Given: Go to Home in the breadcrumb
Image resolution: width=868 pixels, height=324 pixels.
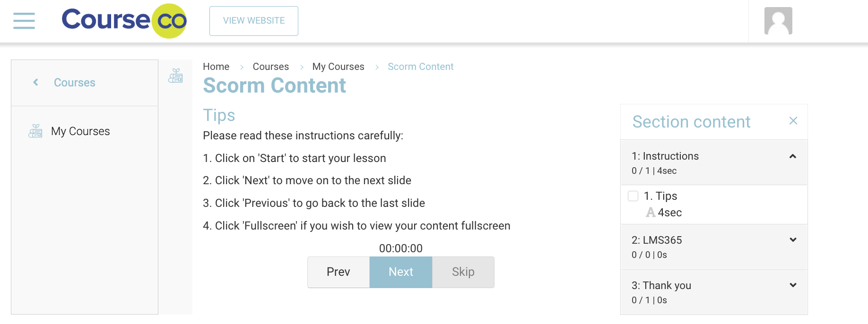Looking at the screenshot, I should coord(216,67).
